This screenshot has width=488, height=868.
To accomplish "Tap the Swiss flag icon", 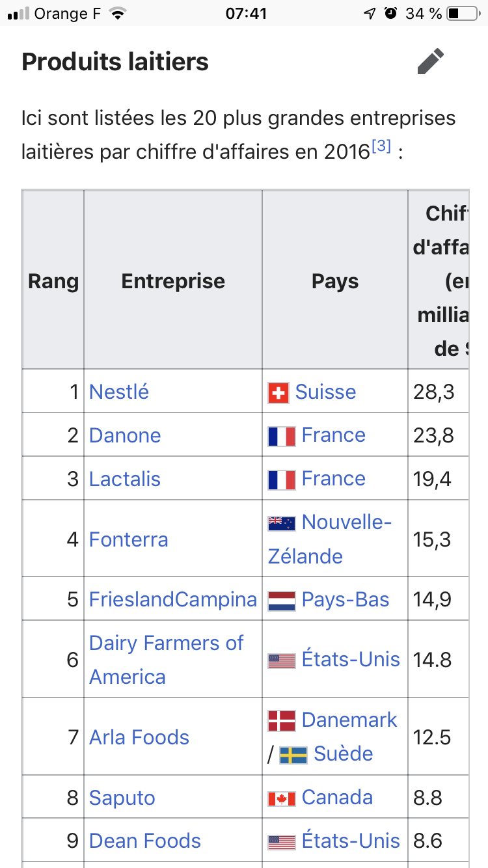I will point(278,392).
